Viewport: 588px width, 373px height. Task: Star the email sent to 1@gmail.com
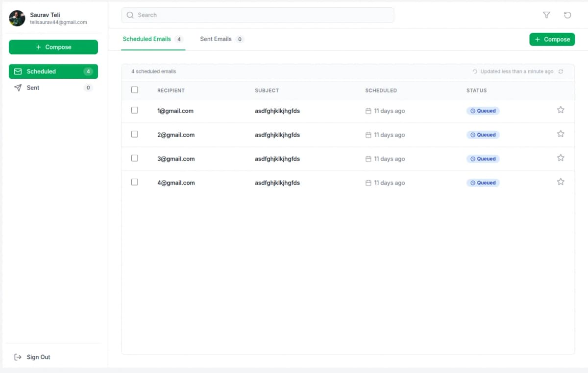coord(561,110)
